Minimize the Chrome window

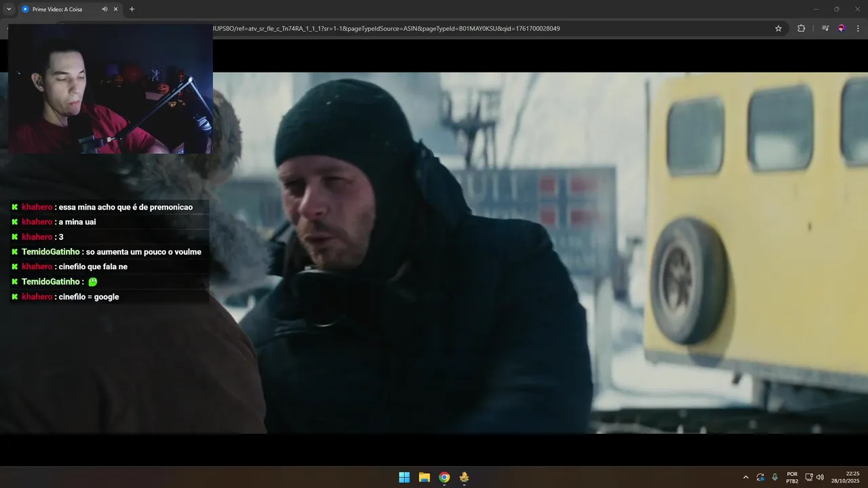click(816, 9)
